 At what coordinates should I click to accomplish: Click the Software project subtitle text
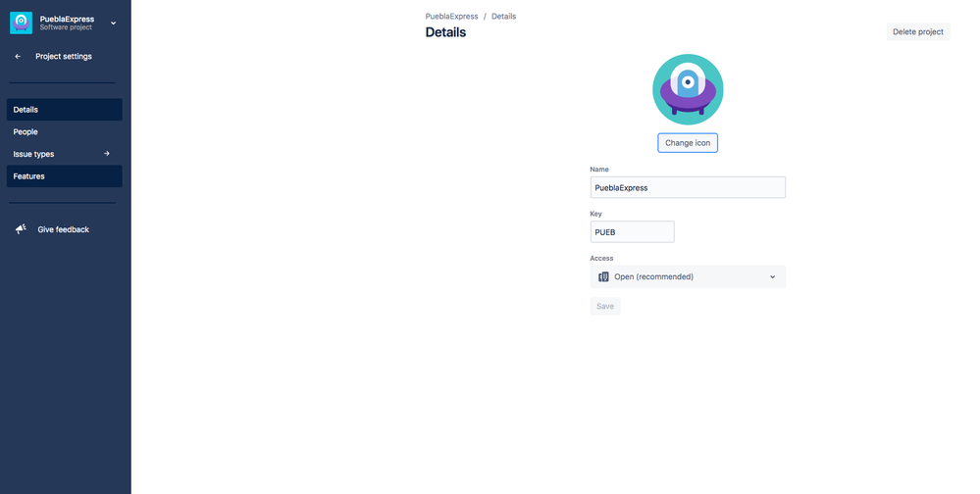click(66, 27)
